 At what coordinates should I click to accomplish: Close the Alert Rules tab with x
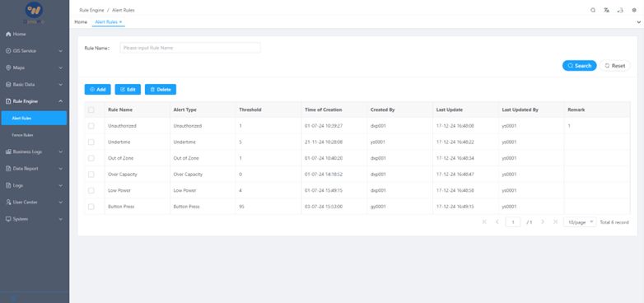[121, 21]
